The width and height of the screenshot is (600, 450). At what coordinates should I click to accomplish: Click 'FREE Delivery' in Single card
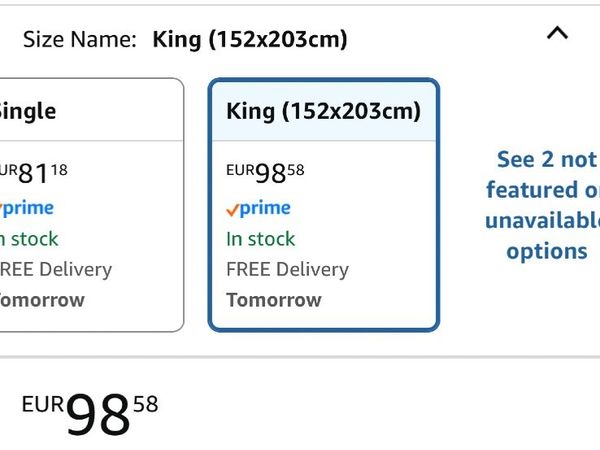pyautogui.click(x=56, y=269)
